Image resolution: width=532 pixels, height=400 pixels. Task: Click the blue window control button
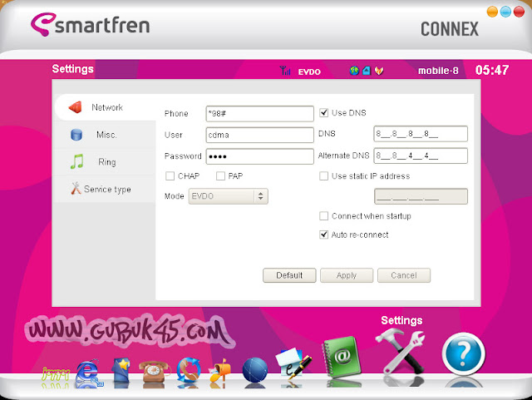[505, 12]
